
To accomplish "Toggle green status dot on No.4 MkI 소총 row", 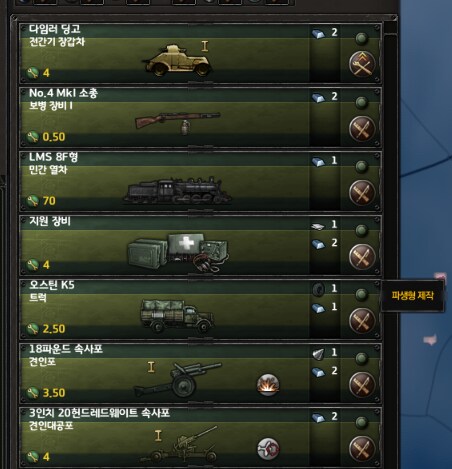I will pyautogui.click(x=361, y=103).
